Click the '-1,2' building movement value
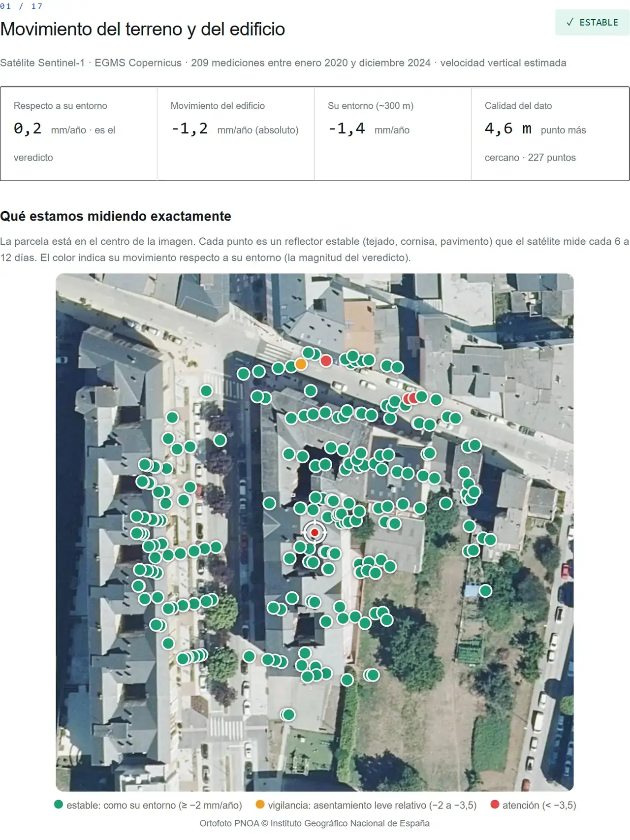630x840 pixels. click(x=189, y=129)
